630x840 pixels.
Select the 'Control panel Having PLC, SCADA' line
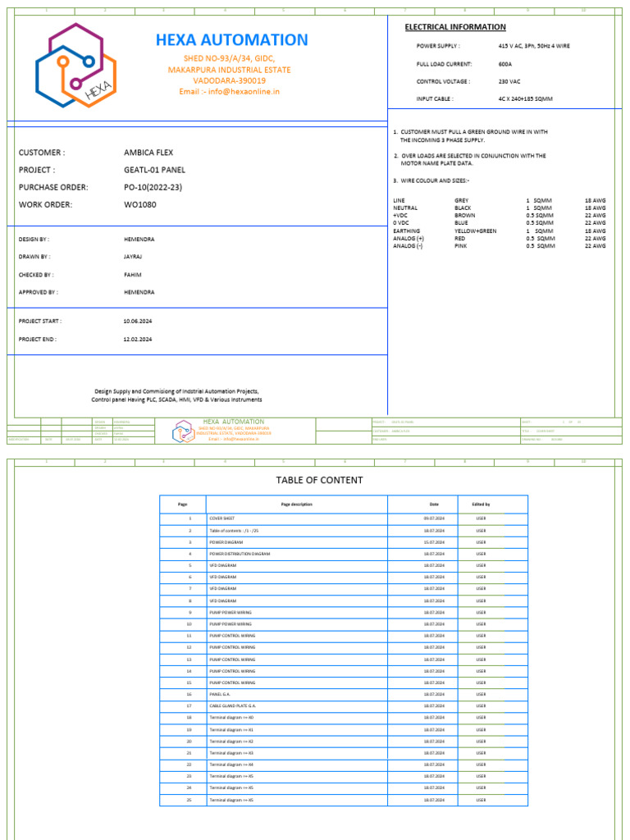click(177, 400)
